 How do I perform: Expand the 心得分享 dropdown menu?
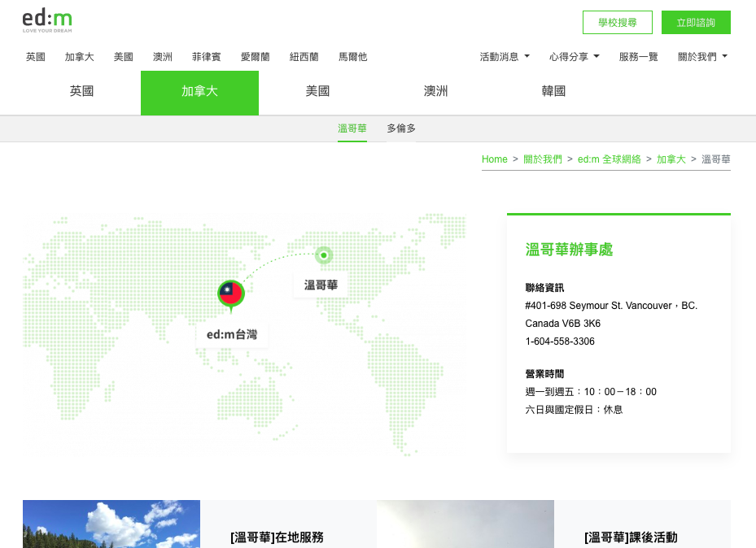click(x=575, y=57)
